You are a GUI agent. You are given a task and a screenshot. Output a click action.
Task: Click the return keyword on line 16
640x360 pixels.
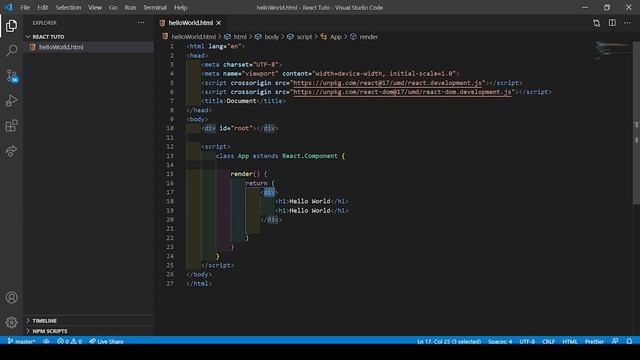256,183
